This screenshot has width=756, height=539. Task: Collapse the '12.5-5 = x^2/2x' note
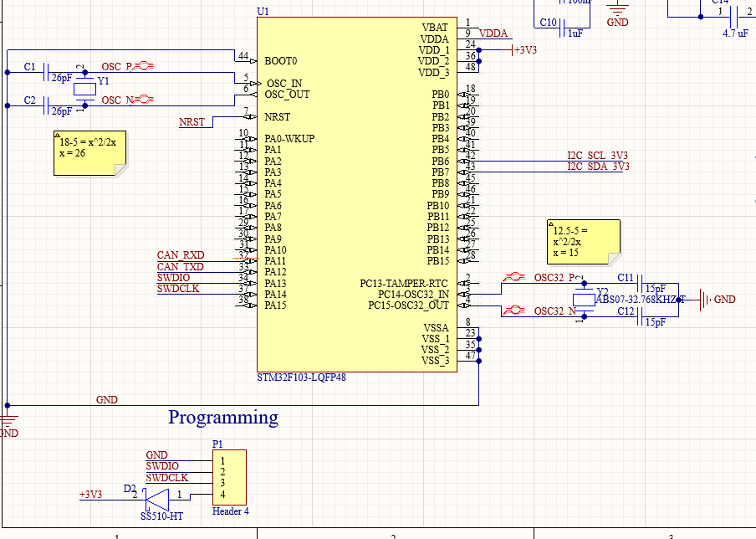click(x=550, y=224)
